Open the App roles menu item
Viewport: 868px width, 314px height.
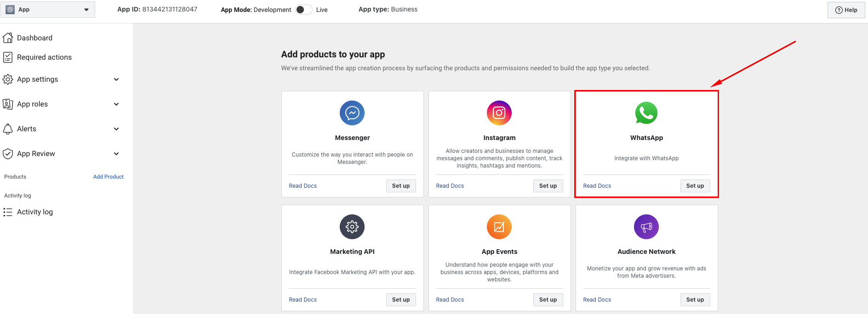32,104
